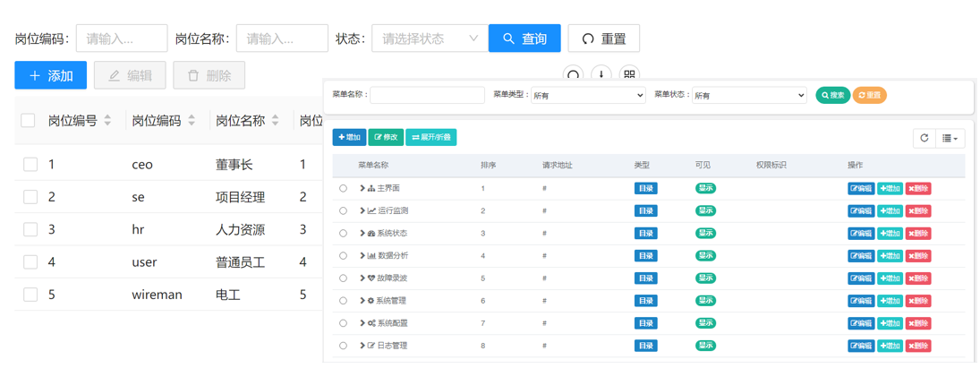
Task: Open the 状态 status dropdown
Action: tap(430, 39)
